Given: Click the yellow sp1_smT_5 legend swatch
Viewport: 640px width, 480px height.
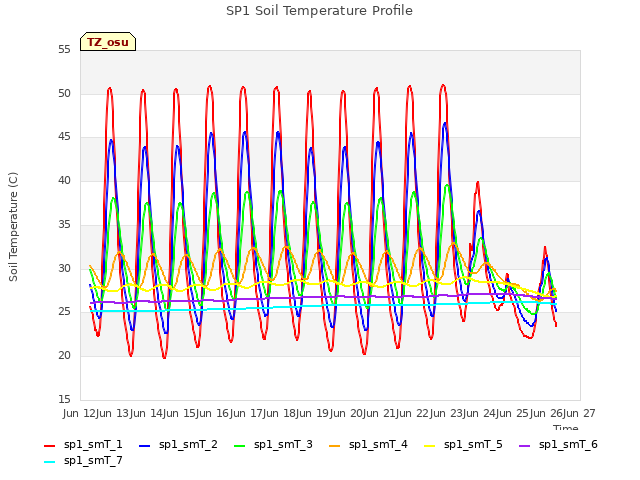Looking at the screenshot, I should click(x=430, y=446).
